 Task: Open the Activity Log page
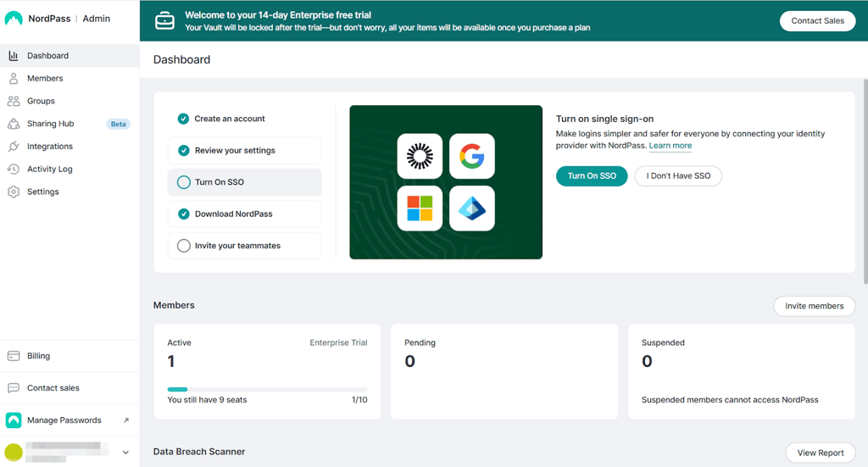point(70,170)
